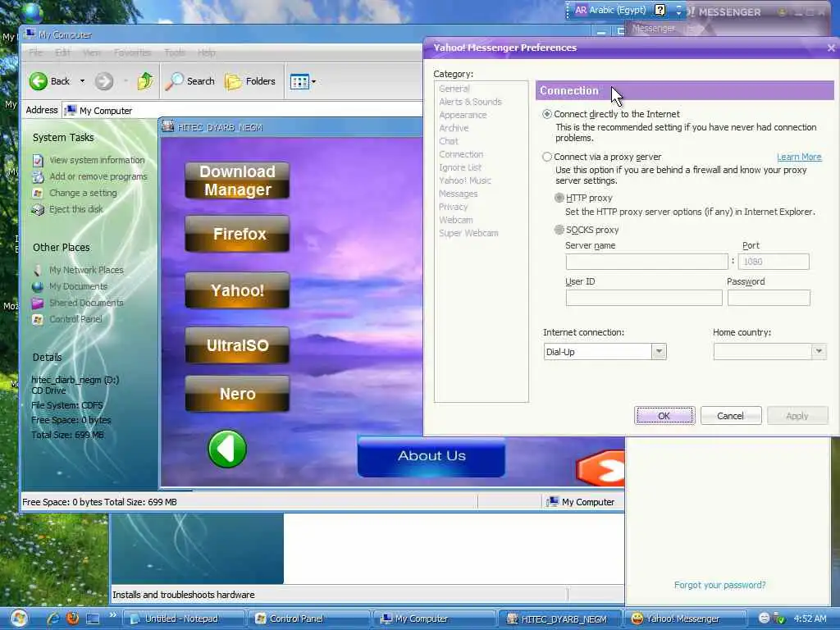Click the green Back arrow in My Computer
Viewport: 840px width, 630px height.
pyautogui.click(x=39, y=81)
